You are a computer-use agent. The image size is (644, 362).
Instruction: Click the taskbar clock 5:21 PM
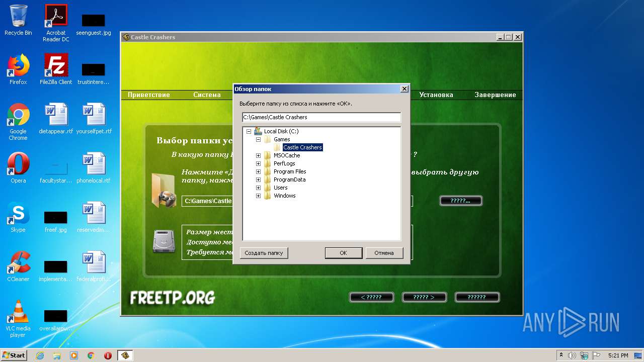tap(618, 355)
